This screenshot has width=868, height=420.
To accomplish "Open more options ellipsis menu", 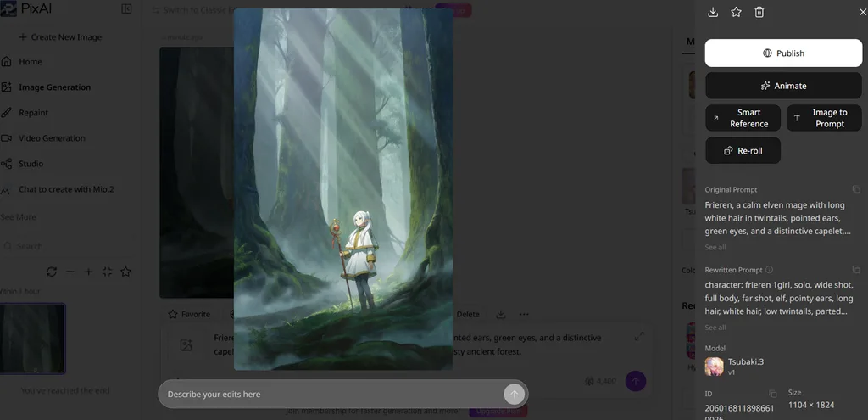I will click(x=524, y=314).
